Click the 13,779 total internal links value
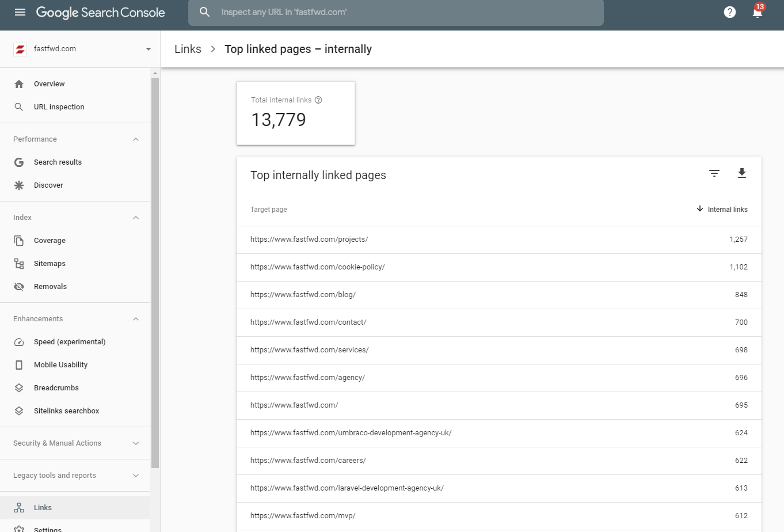The image size is (784, 532). [x=279, y=120]
